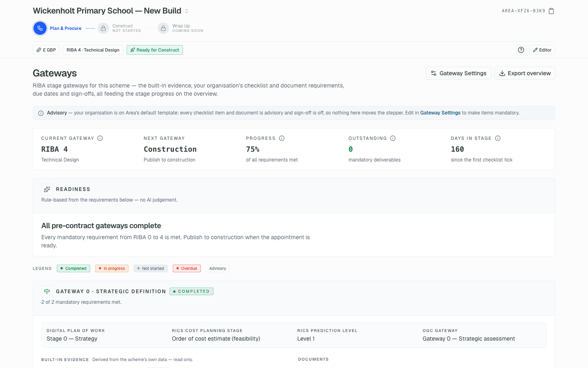Click the 'Construction' next gateway value
Viewport: 588px width, 368px height.
click(170, 149)
